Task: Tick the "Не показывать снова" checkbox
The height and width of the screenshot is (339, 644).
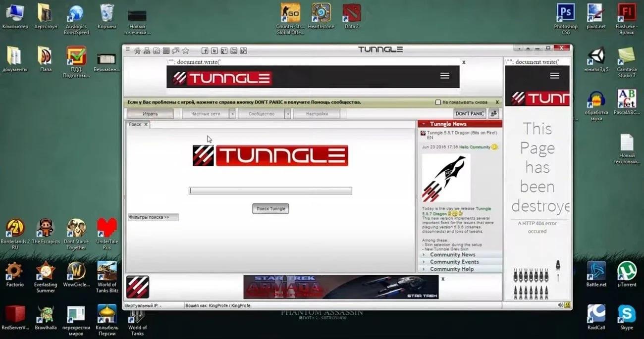Action: [x=438, y=102]
